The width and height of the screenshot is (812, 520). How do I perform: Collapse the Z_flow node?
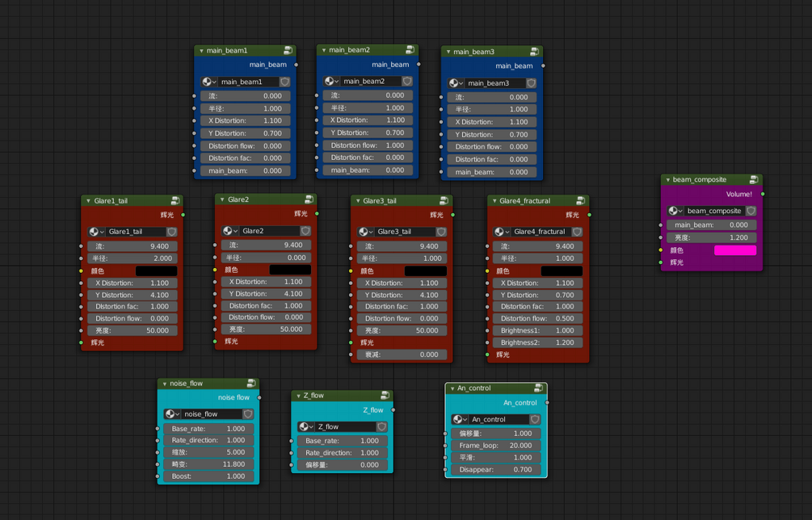(298, 396)
